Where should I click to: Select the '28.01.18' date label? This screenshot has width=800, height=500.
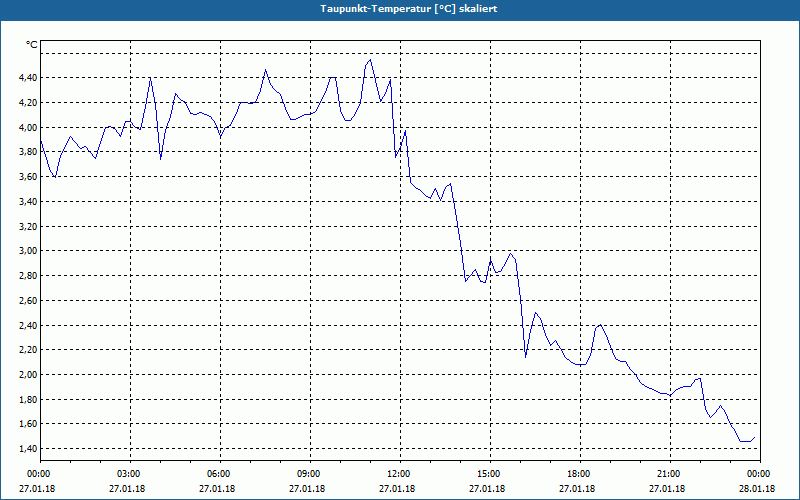[x=757, y=489]
